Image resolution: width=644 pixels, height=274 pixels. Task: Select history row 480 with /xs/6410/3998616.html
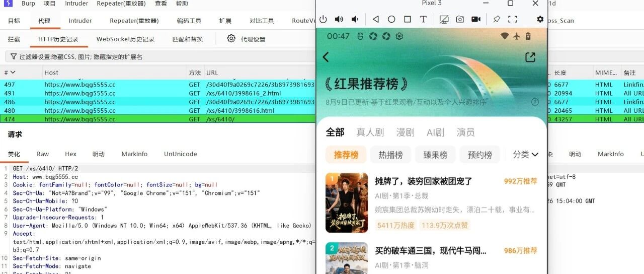point(158,110)
